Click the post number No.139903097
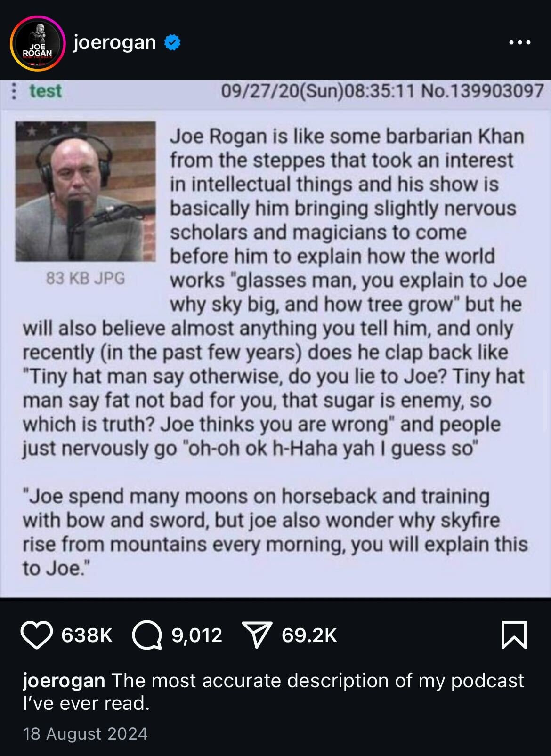This screenshot has height=756, width=551. coord(483,90)
